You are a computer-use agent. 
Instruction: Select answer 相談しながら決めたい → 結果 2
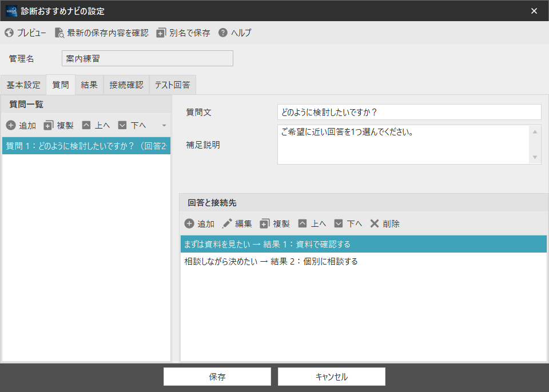364,261
